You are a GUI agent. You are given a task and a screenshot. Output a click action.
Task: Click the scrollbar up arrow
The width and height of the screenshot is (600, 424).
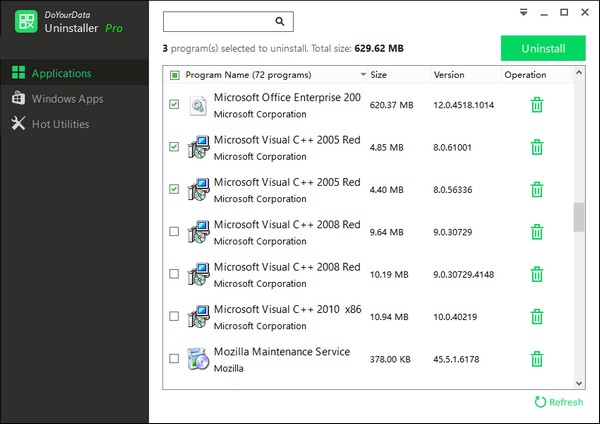tap(579, 72)
